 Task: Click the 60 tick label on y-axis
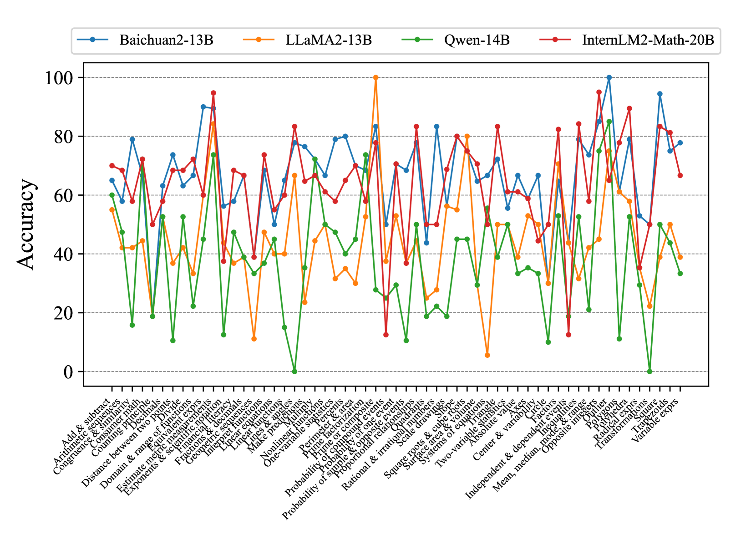click(64, 195)
